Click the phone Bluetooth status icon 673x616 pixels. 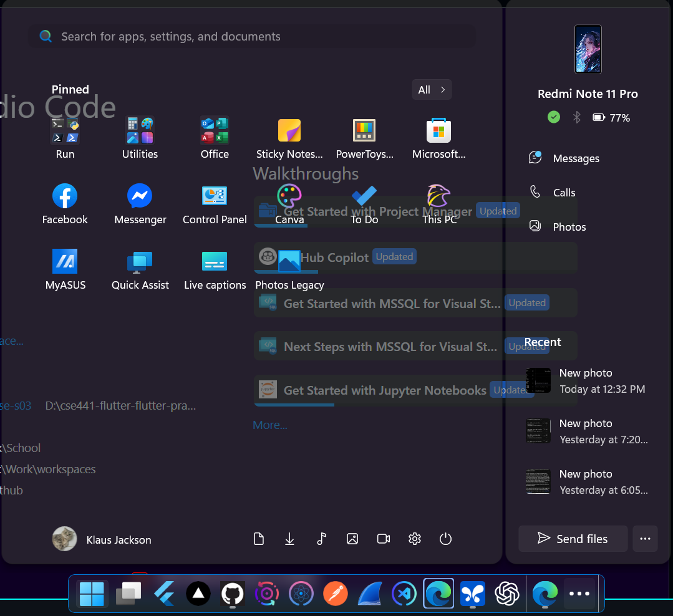tap(577, 117)
